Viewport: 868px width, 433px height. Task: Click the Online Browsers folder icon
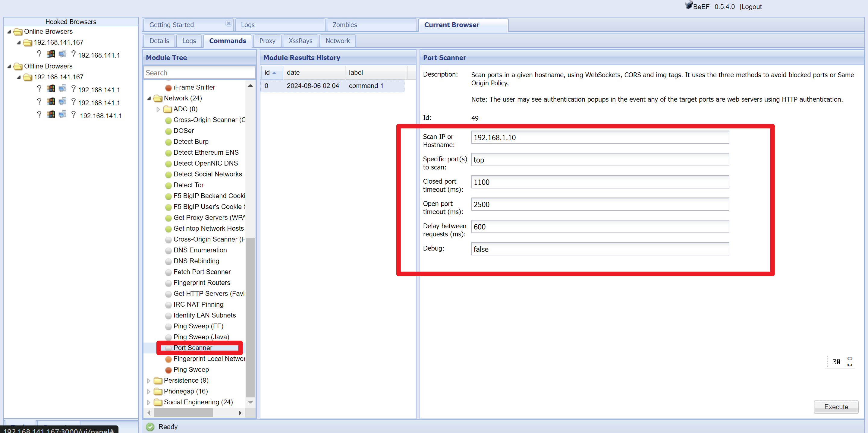[x=18, y=32]
